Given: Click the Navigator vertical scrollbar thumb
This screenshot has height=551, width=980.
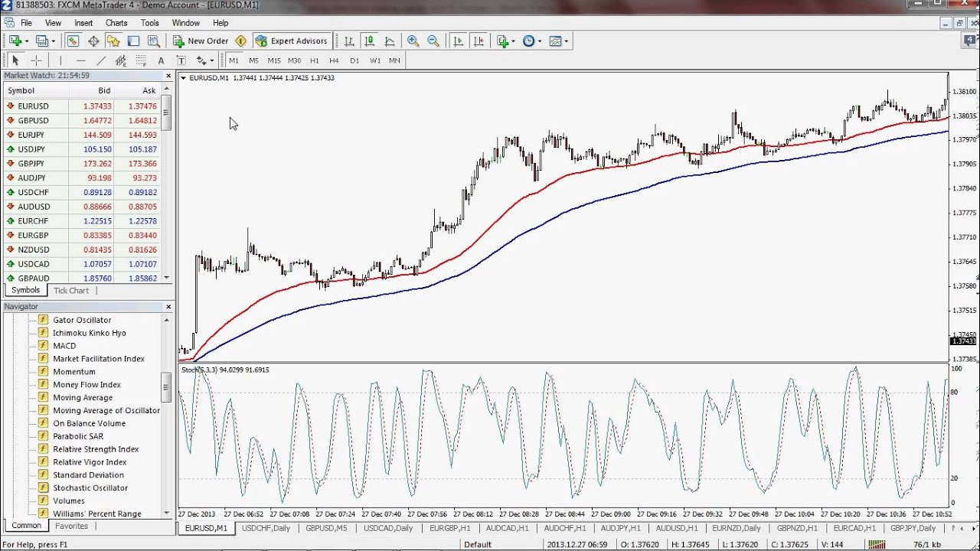Looking at the screenshot, I should pyautogui.click(x=166, y=387).
